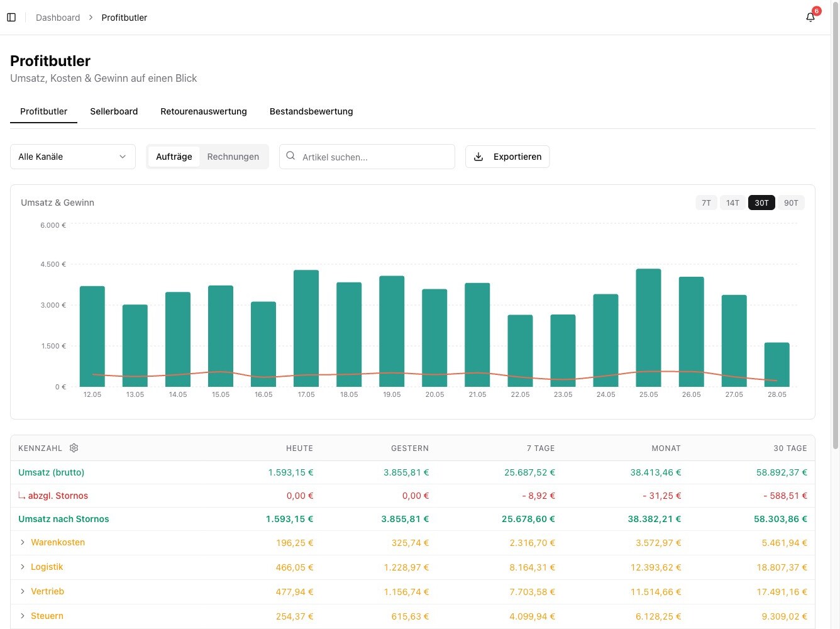Click the 7 TAGE column header
The image size is (840, 629).
point(541,448)
